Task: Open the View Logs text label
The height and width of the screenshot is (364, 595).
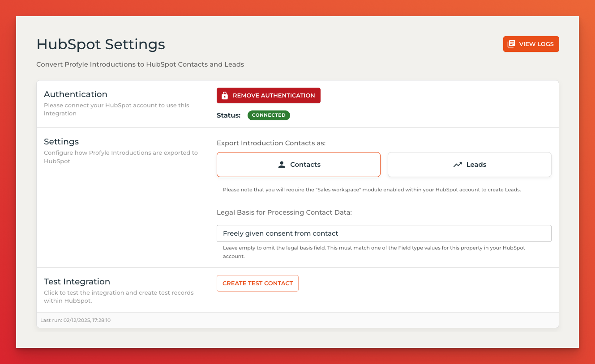Action: click(x=536, y=44)
